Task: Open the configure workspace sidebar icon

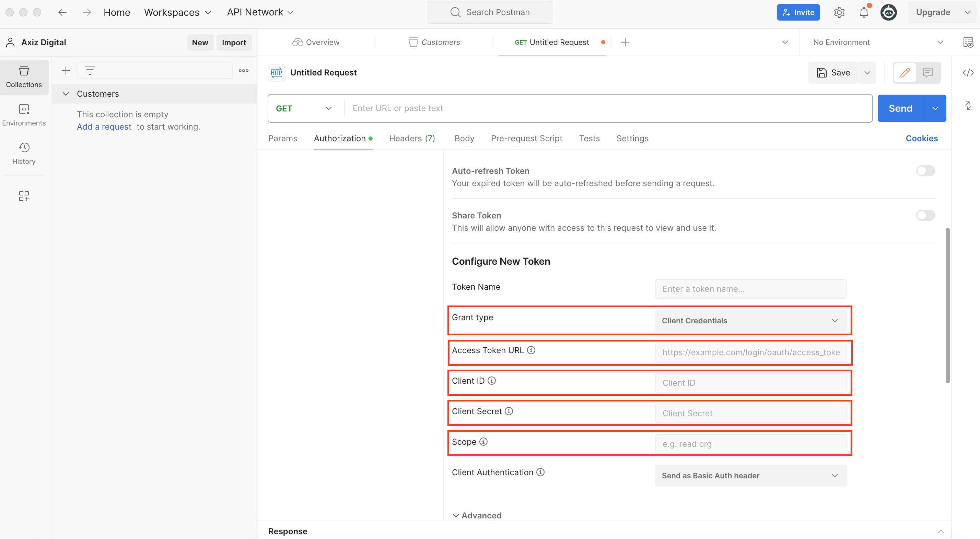Action: point(24,196)
